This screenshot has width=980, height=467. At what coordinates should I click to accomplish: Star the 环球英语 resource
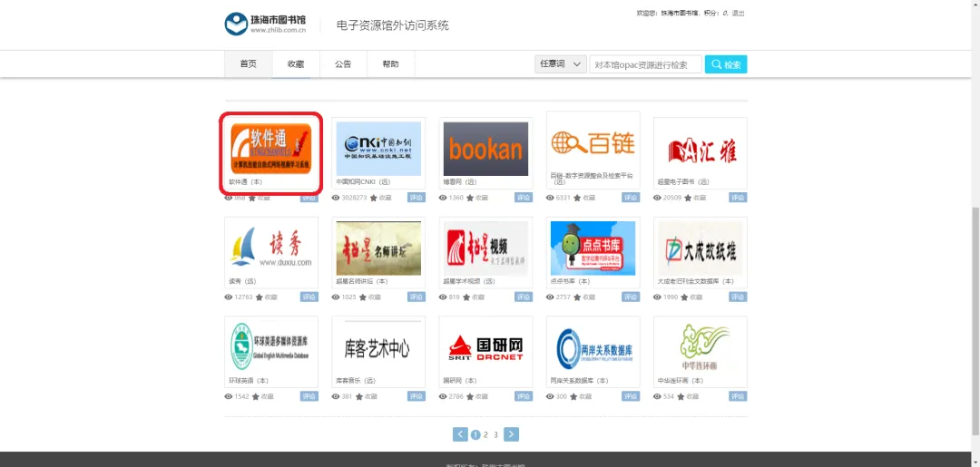(x=255, y=396)
